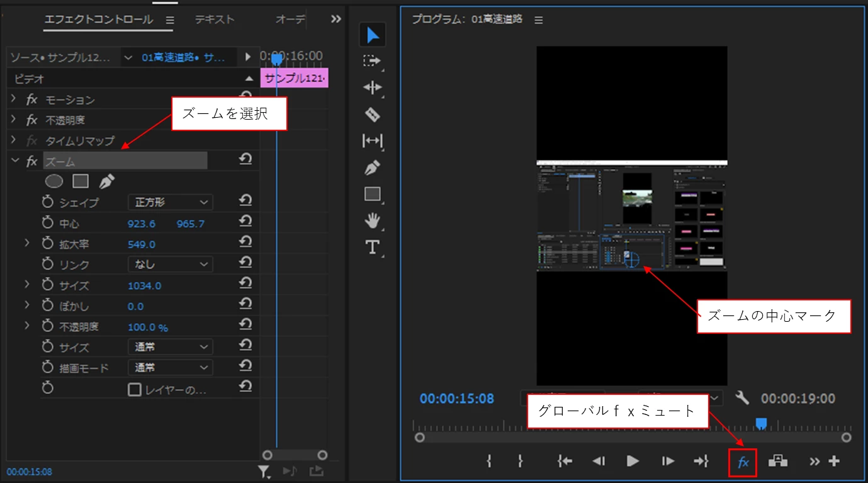Switch to the オーデ tab
The width and height of the screenshot is (868, 483).
pos(290,20)
